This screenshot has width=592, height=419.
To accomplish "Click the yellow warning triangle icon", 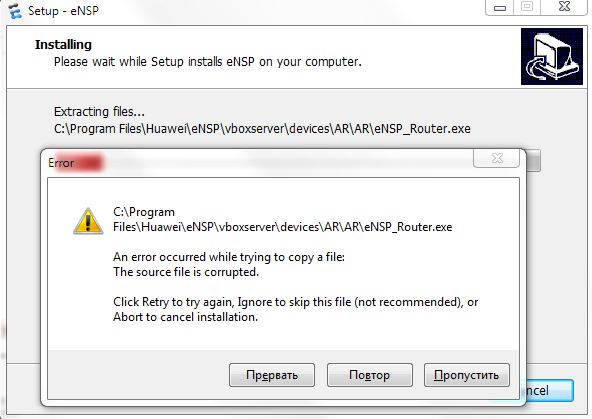I will [88, 221].
